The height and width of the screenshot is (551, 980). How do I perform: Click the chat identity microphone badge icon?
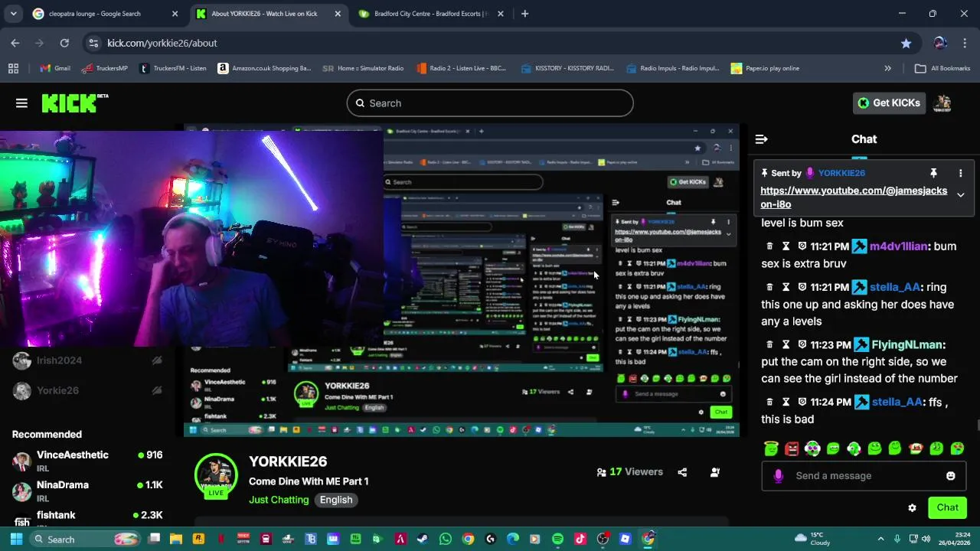click(x=778, y=476)
